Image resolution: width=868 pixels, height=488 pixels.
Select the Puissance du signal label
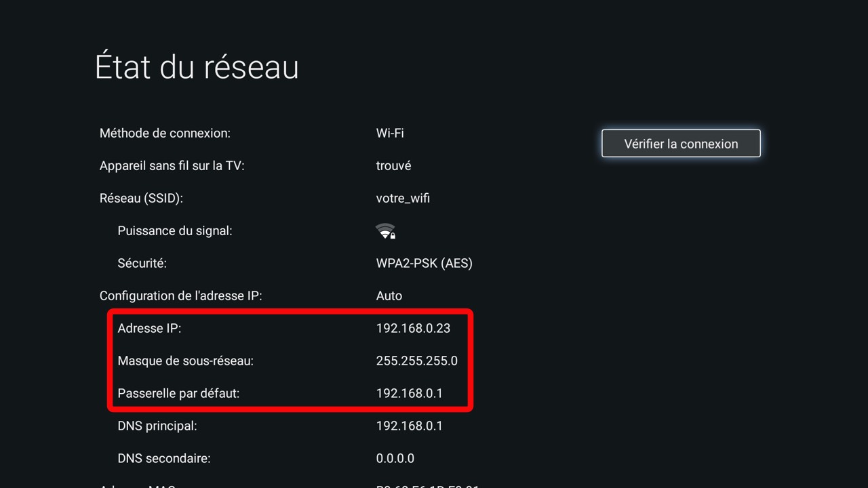point(175,231)
